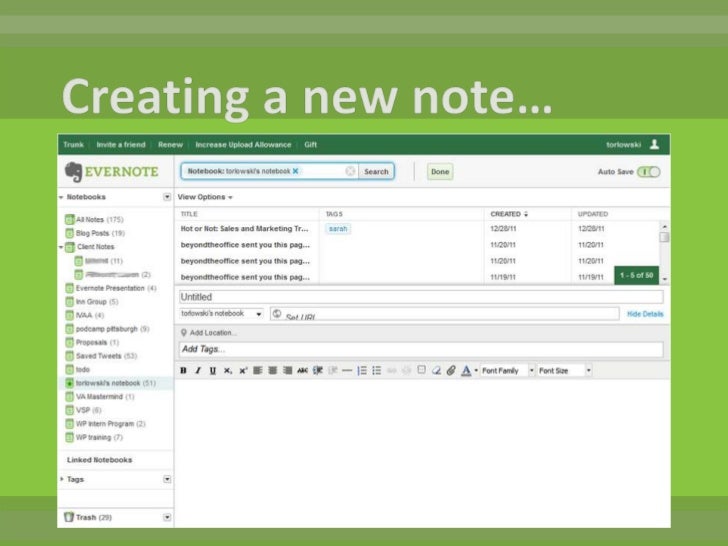This screenshot has height=546, width=728.
Task: Click the Search button
Action: point(376,171)
